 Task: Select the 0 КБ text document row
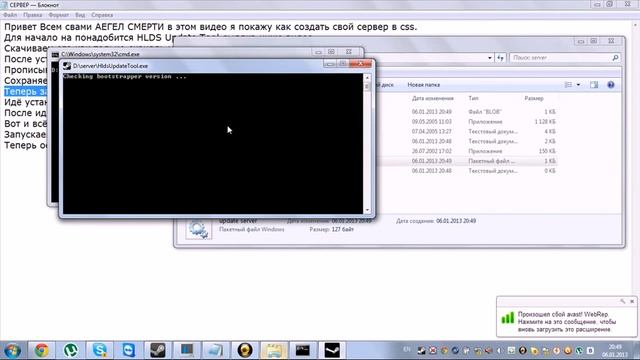click(467, 171)
